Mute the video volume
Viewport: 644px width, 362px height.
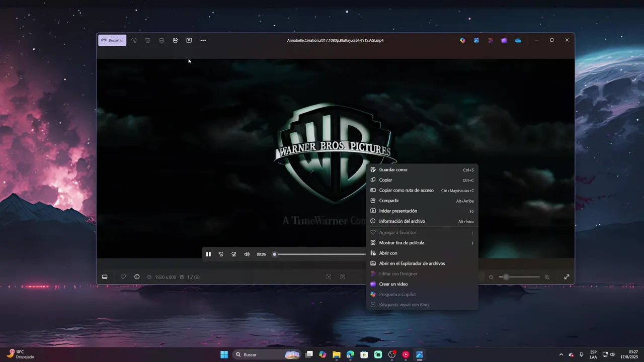(x=247, y=254)
